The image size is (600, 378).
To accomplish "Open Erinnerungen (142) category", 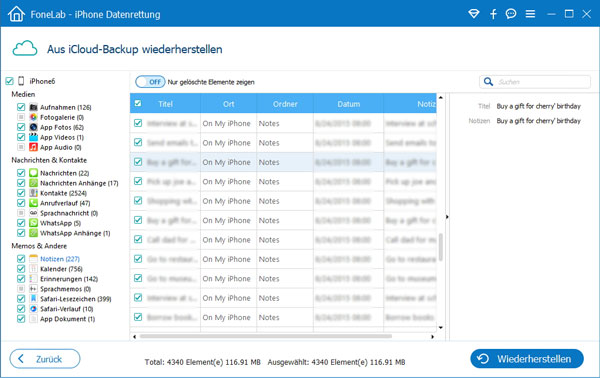I will (69, 279).
